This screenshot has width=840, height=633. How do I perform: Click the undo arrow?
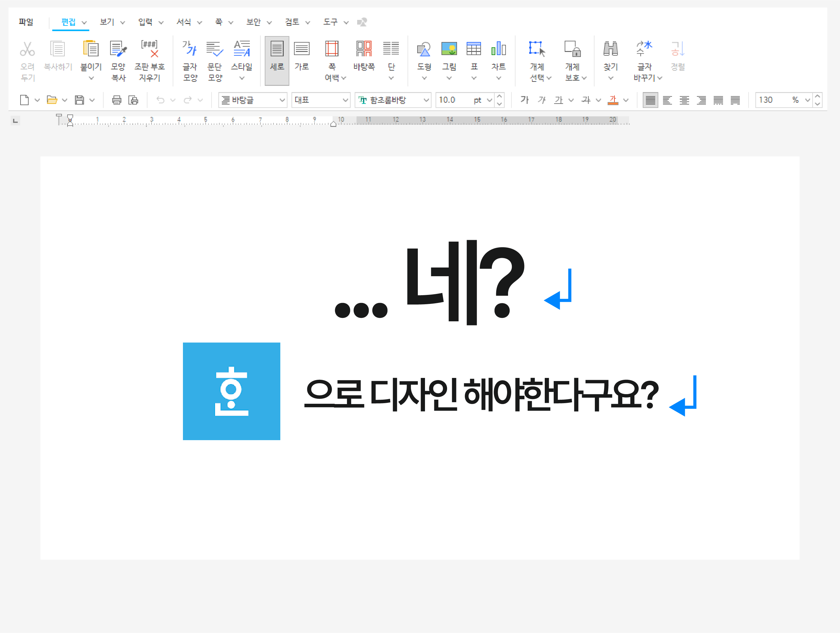point(160,100)
